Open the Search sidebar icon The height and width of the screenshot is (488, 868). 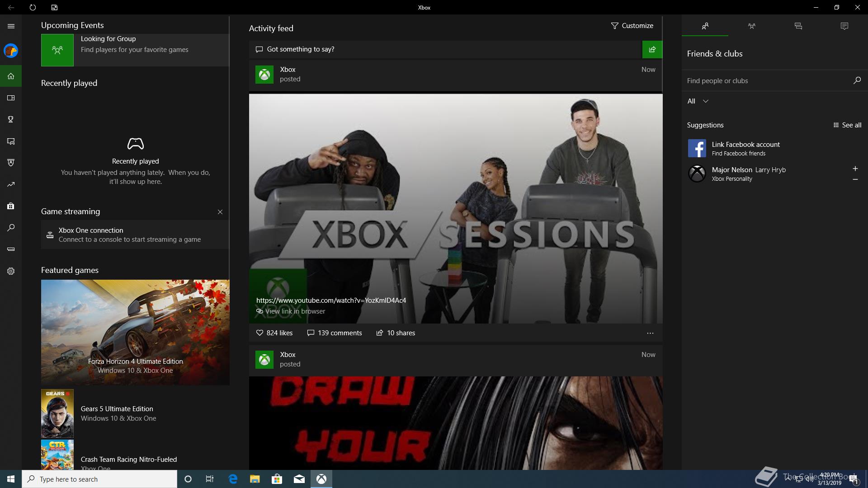click(11, 228)
